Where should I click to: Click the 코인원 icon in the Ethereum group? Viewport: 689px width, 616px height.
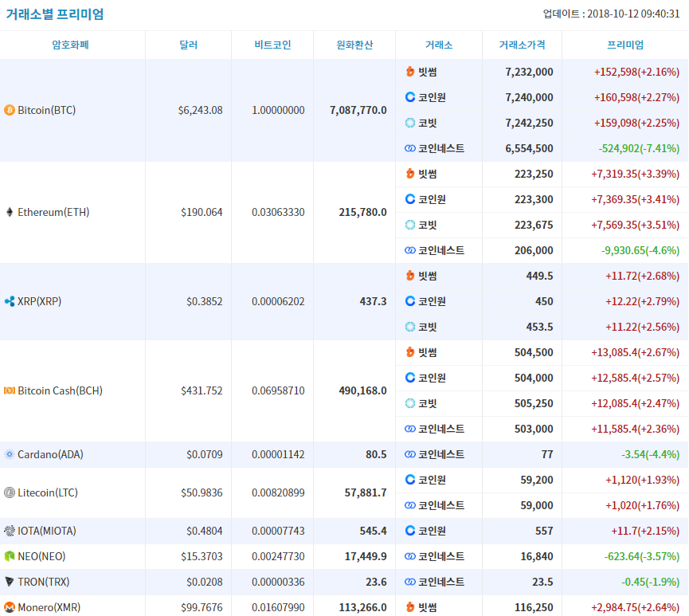coord(410,198)
